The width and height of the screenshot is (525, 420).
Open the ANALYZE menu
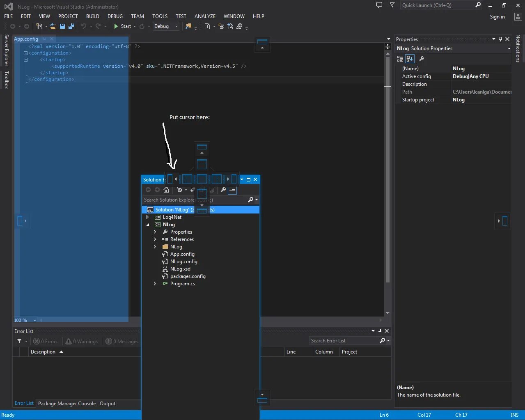click(x=205, y=16)
